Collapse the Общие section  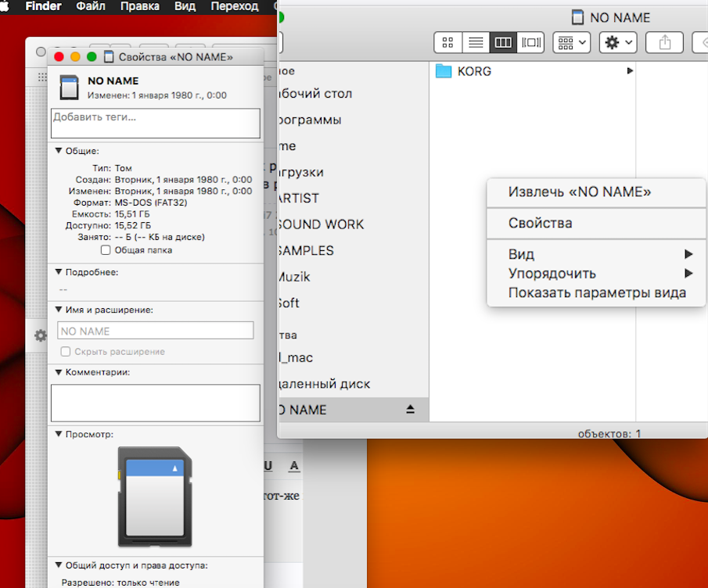(x=59, y=151)
